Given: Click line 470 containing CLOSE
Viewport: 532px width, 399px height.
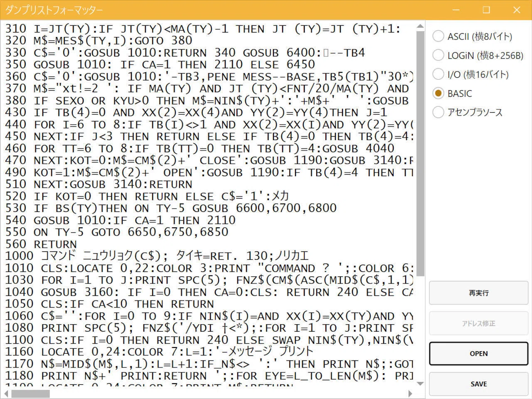Looking at the screenshot, I should pyautogui.click(x=209, y=160).
